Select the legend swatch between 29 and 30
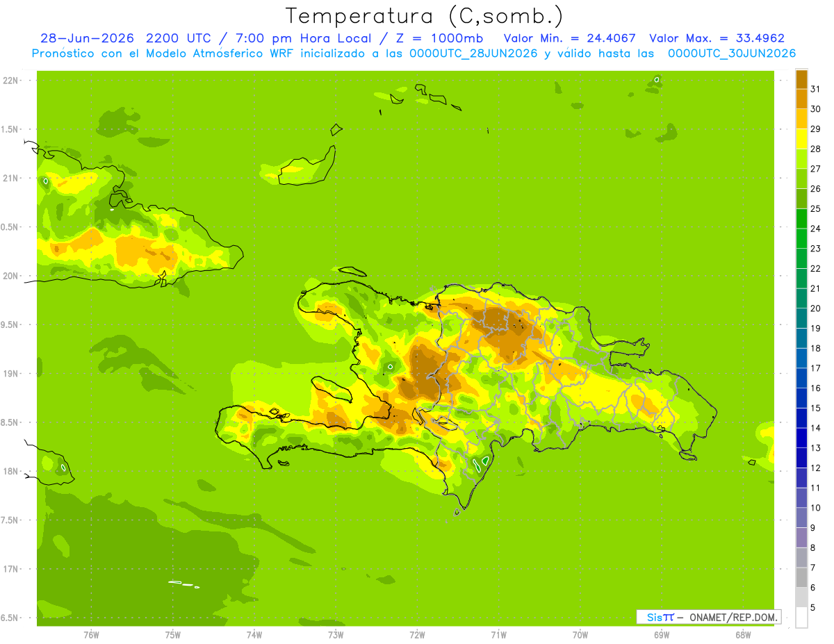 click(801, 119)
